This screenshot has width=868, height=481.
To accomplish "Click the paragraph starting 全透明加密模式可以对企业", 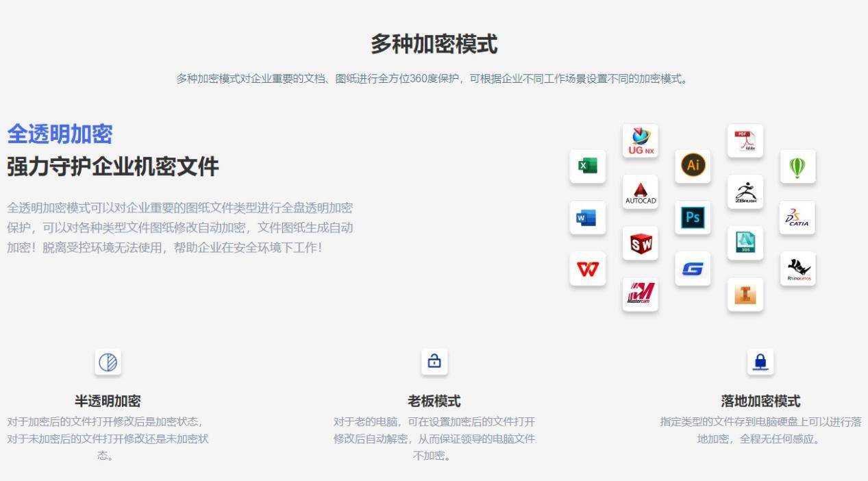I will pos(180,227).
